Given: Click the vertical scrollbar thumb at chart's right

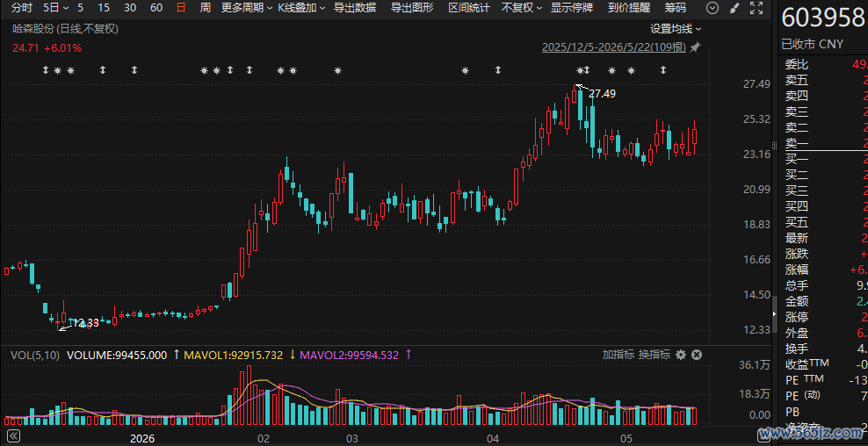Looking at the screenshot, I should coord(775,313).
